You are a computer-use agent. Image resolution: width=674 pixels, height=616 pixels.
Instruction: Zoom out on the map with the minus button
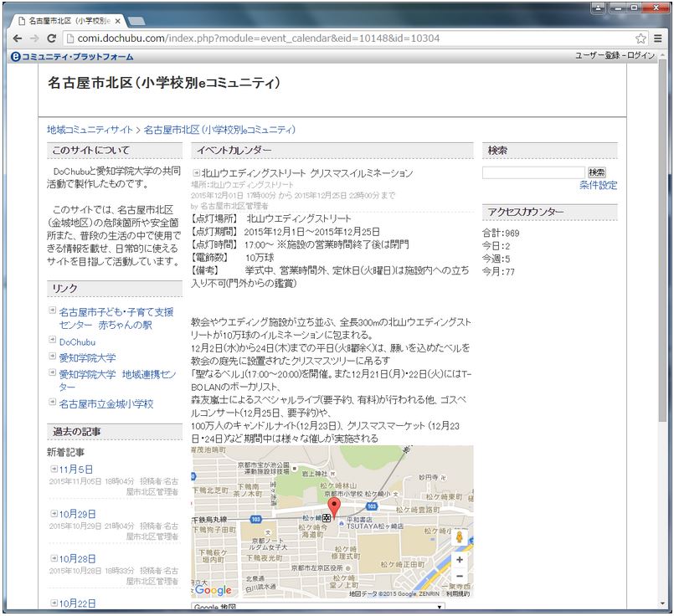coord(460,577)
